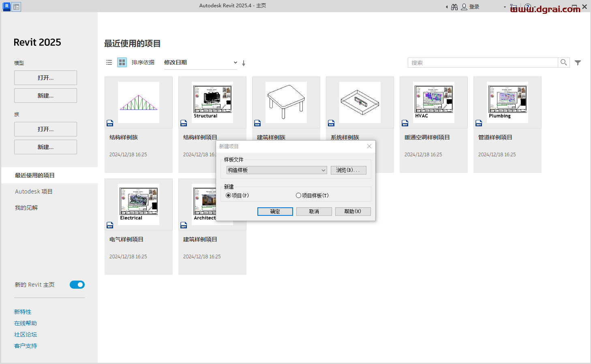Click the small left arrow before the binoculars

coord(447,7)
